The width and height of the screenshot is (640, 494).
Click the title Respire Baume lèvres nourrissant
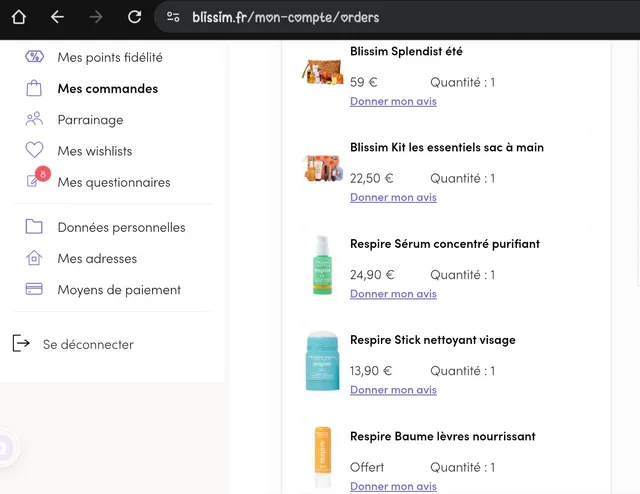[x=442, y=436]
